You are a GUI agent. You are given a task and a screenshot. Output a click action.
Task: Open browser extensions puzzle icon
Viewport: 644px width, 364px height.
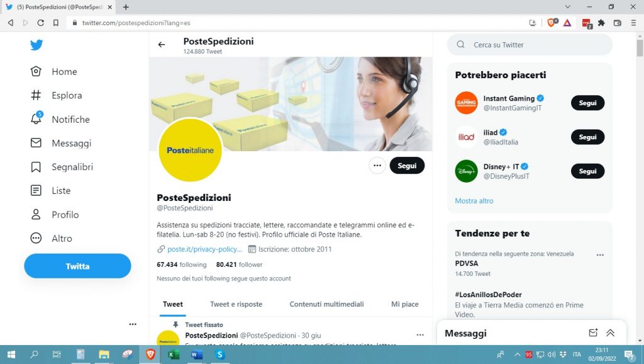[x=601, y=23]
